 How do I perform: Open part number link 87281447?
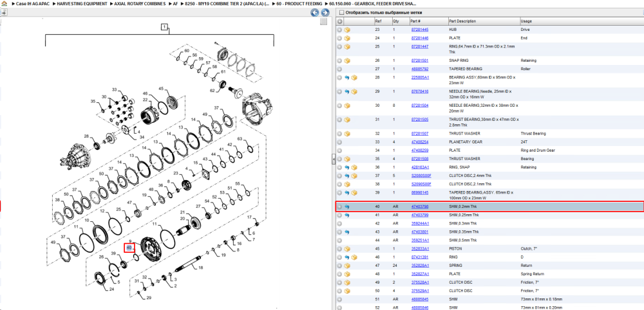tap(420, 47)
